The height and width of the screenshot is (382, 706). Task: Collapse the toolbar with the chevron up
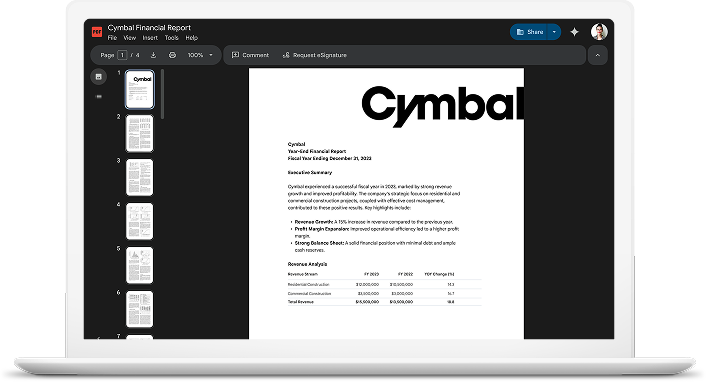pos(597,55)
